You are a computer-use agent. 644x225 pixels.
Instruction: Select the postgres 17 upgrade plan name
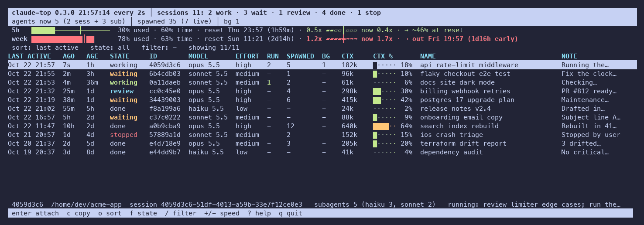pos(467,100)
